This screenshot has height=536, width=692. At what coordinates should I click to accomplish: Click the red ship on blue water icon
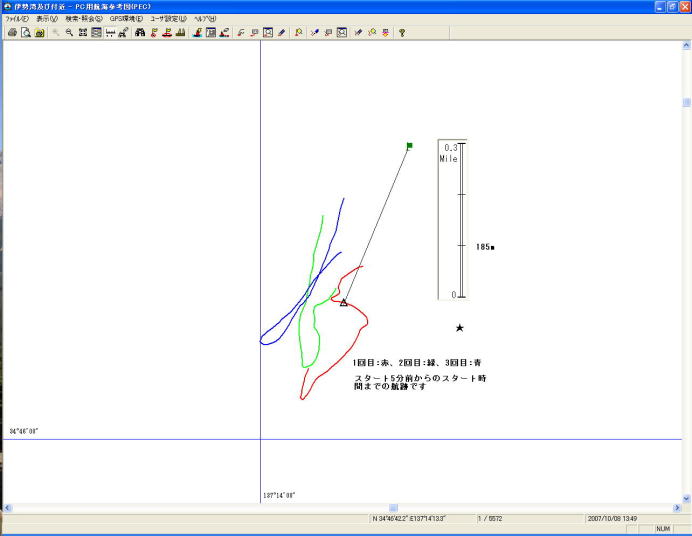pos(197,32)
